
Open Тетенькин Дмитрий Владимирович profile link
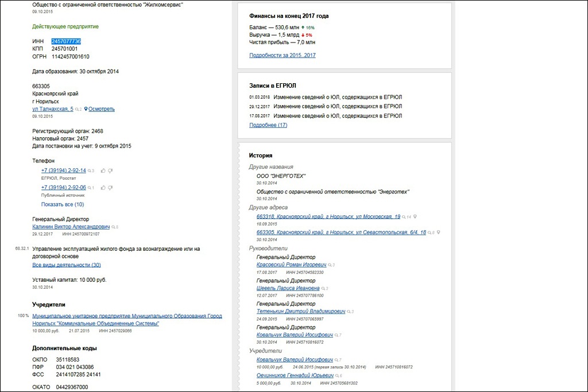pos(301,311)
